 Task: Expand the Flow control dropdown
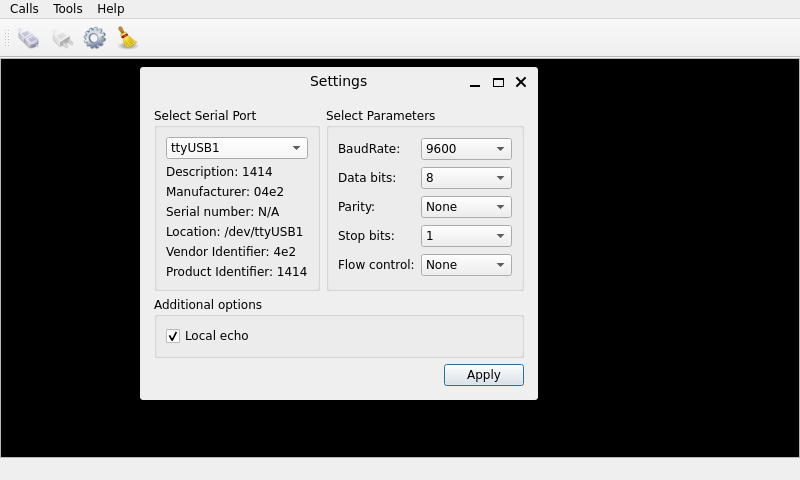(x=466, y=265)
